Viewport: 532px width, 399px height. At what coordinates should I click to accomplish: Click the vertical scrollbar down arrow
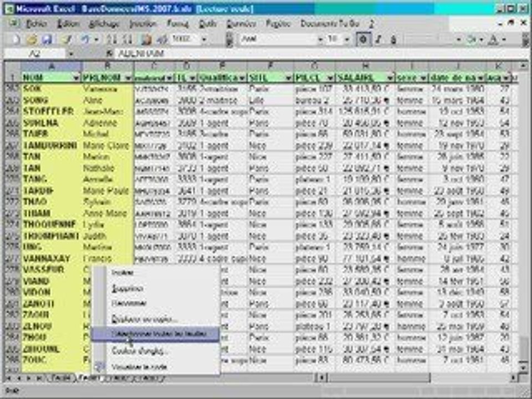(524, 366)
